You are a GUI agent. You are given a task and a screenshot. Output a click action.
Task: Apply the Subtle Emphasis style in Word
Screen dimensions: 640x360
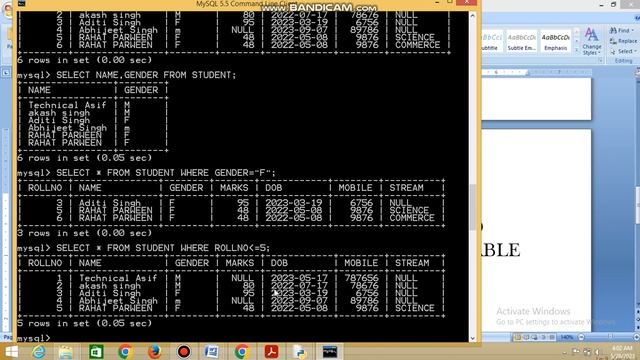point(522,41)
